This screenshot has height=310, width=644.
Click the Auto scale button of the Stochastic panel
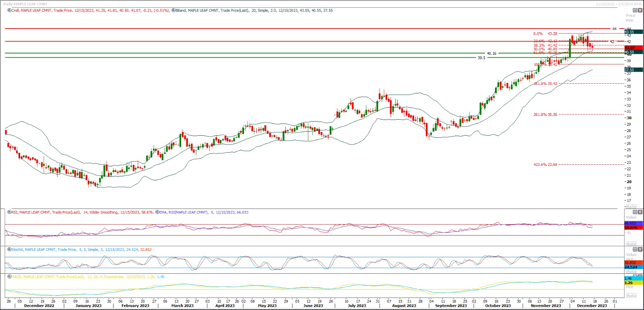(631, 271)
